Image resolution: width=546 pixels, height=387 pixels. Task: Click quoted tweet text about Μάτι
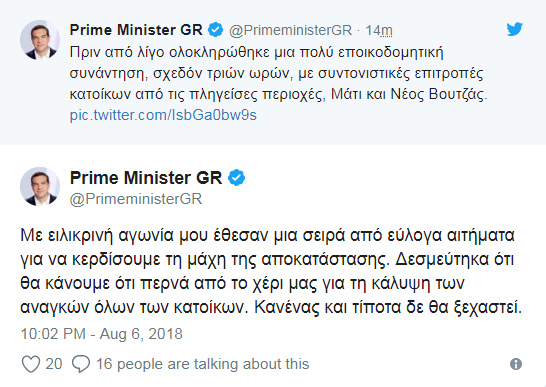278,73
